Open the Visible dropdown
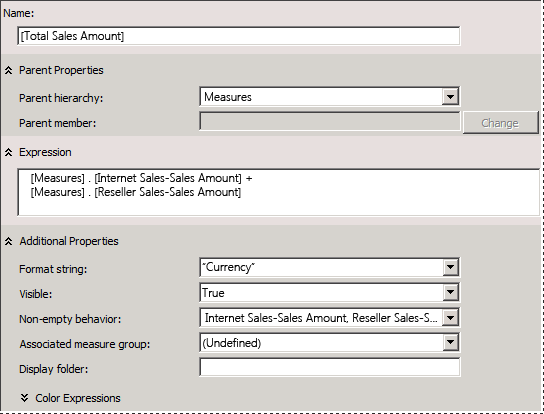Image resolution: width=544 pixels, height=414 pixels. point(450,293)
